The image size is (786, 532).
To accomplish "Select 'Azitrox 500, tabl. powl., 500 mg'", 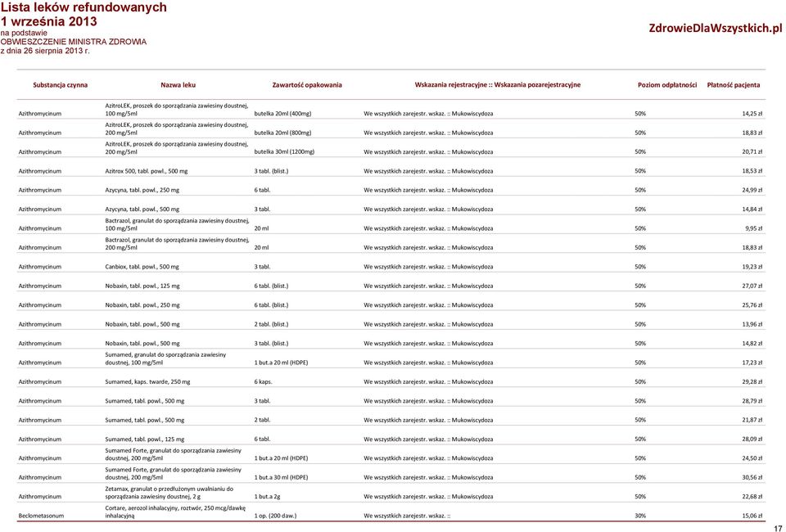I will (x=147, y=171).
